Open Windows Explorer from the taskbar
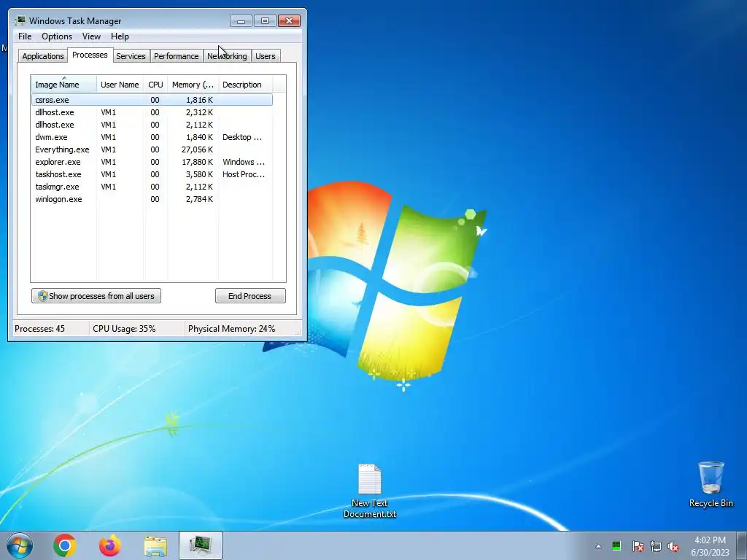The height and width of the screenshot is (560, 747). (x=155, y=546)
